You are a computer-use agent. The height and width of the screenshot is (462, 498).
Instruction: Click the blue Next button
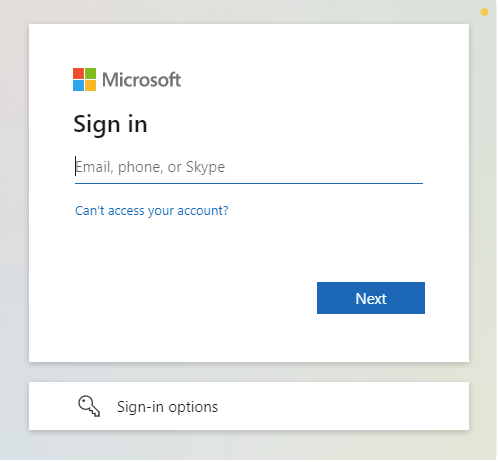tap(371, 298)
